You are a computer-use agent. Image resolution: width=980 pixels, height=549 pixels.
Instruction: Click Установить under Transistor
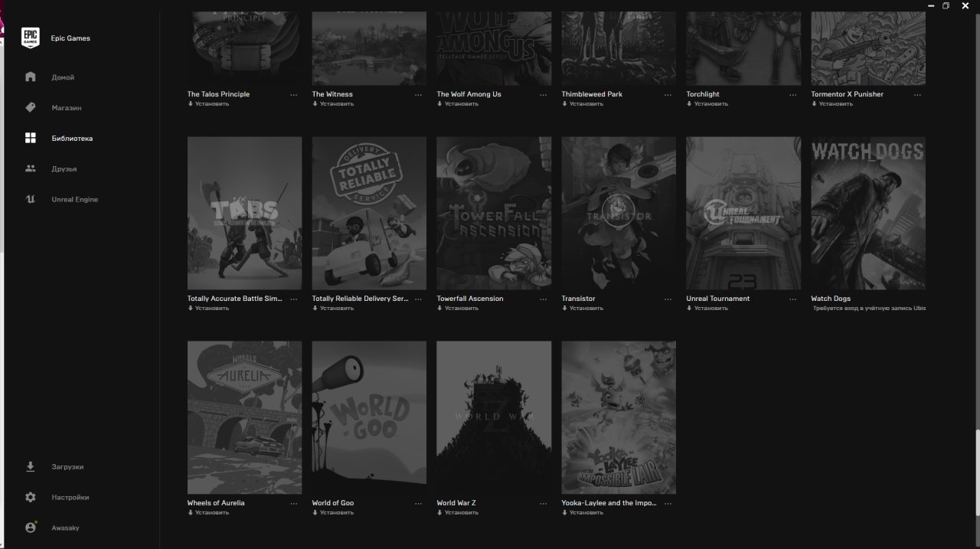583,309
